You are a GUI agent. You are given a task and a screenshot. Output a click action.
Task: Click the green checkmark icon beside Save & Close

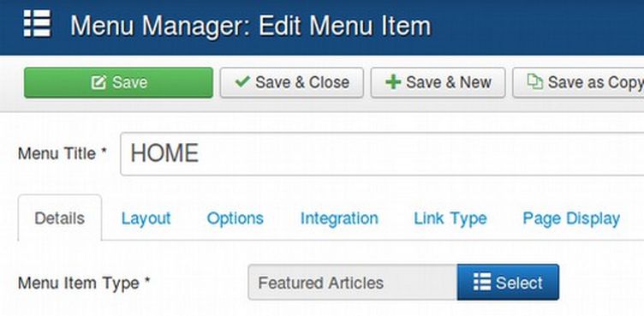click(x=242, y=81)
